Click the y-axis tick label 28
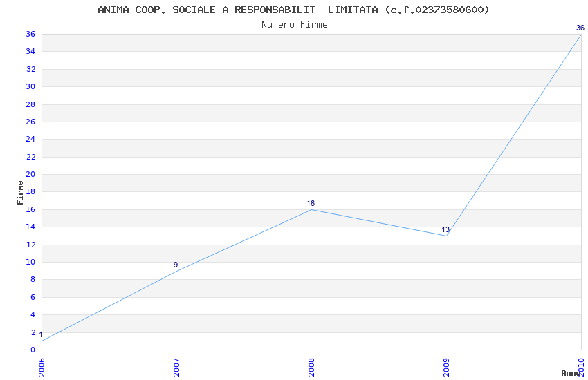This screenshot has height=380, width=588. click(30, 104)
